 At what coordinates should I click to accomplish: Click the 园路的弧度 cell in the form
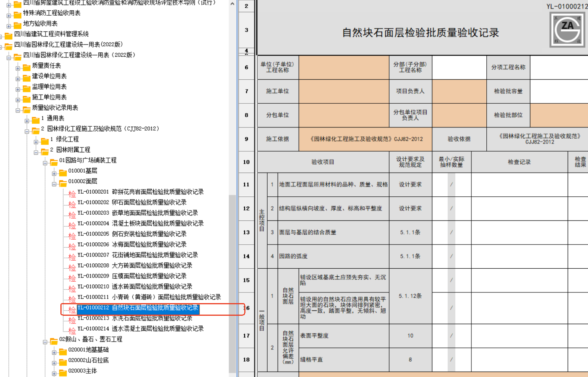coord(333,256)
